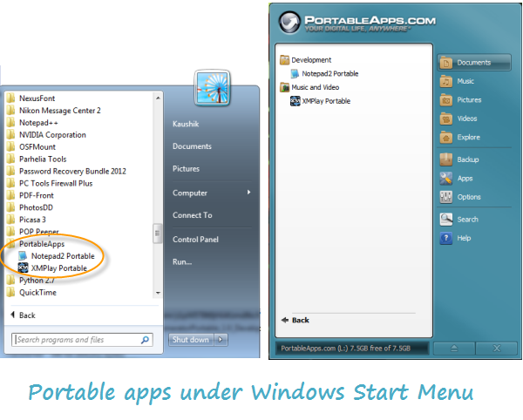Click the Development category folder icon
Viewport: 523px width, 420px height.
(x=284, y=60)
